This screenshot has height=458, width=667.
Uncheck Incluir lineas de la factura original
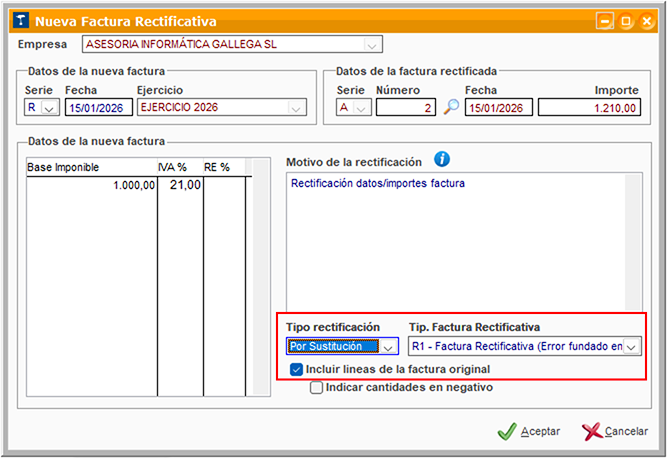[296, 369]
